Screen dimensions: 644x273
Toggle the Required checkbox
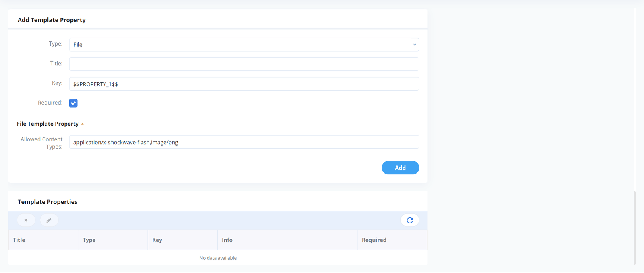[x=73, y=103]
